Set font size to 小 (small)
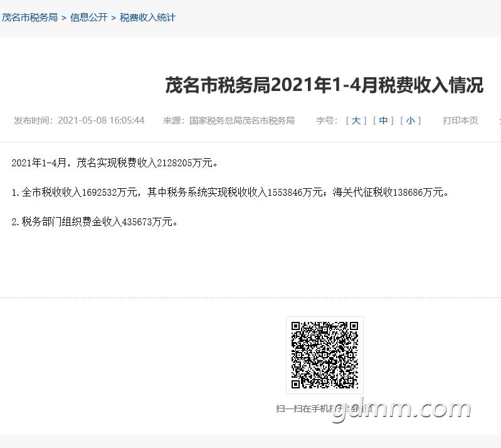Viewport: 501px width, 448px height. click(410, 120)
